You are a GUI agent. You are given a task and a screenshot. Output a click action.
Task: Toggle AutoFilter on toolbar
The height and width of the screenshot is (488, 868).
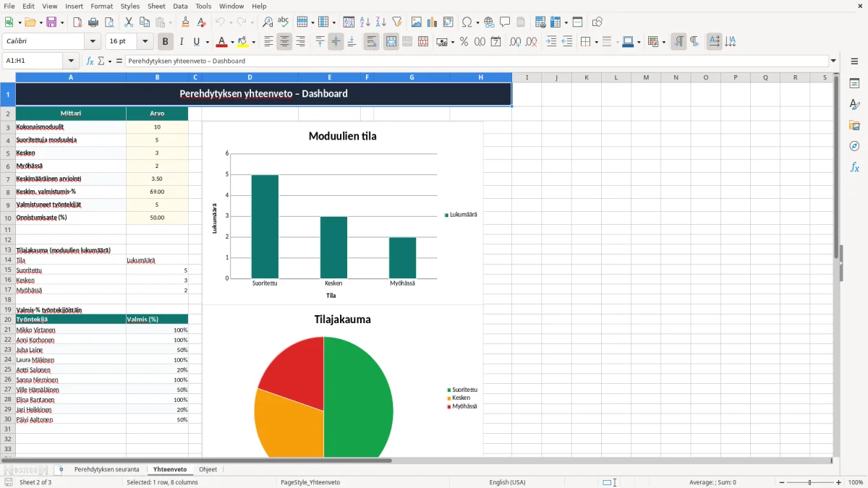[397, 22]
